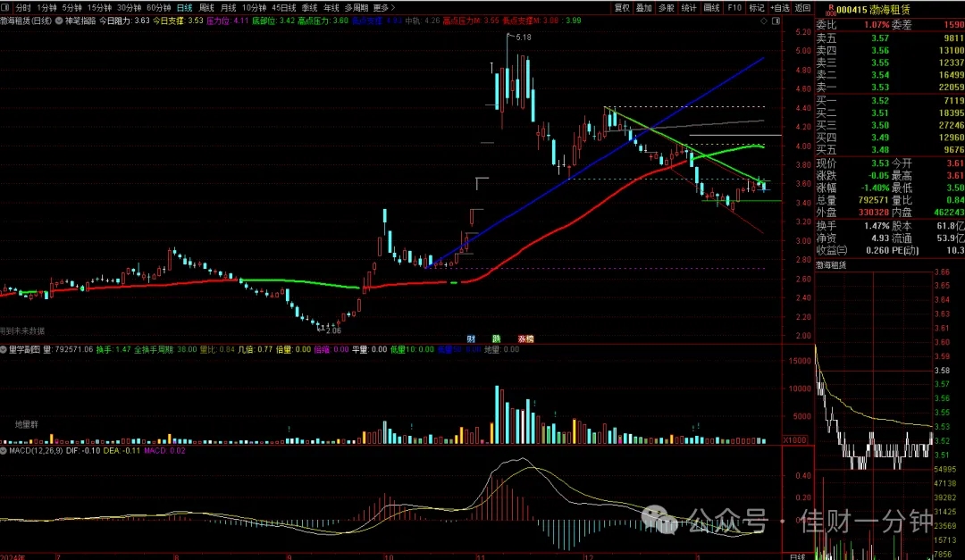Click the 跌 marker icon
965x560 pixels.
(496, 339)
